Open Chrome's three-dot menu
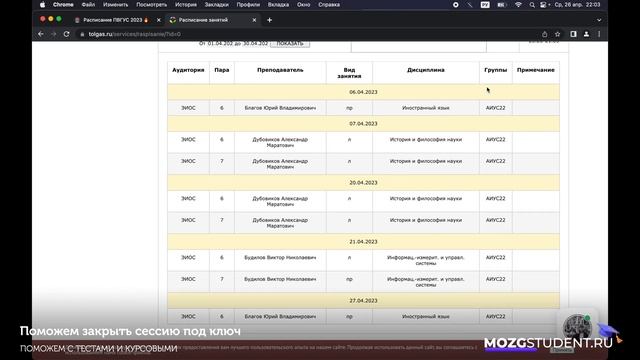The height and width of the screenshot is (360, 640). coord(599,34)
